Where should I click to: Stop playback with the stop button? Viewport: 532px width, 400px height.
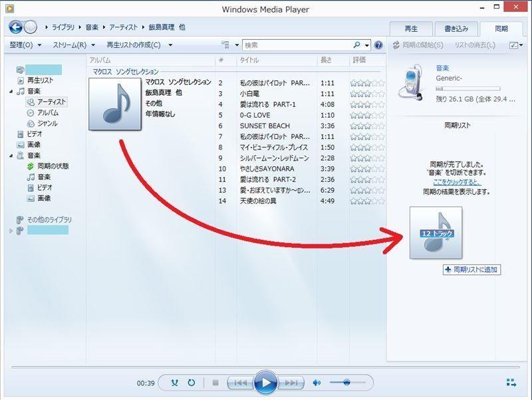pyautogui.click(x=215, y=383)
